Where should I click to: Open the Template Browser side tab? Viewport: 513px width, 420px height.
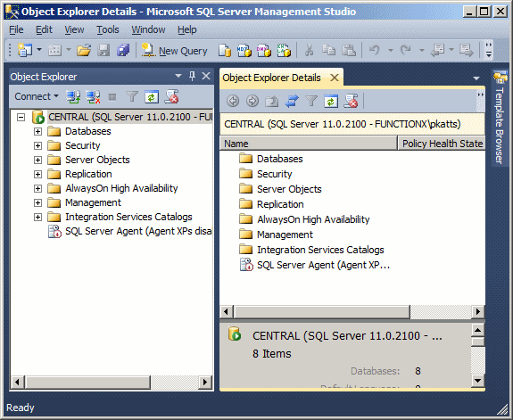[500, 117]
